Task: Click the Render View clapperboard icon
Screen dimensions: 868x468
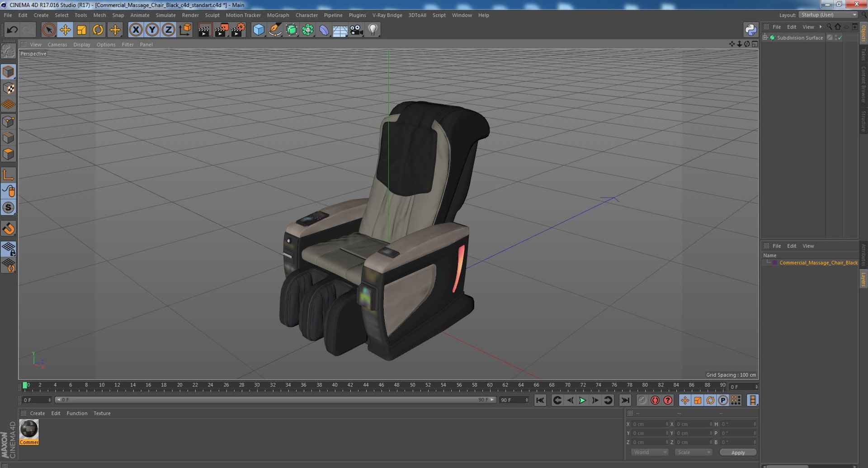Action: click(x=204, y=30)
